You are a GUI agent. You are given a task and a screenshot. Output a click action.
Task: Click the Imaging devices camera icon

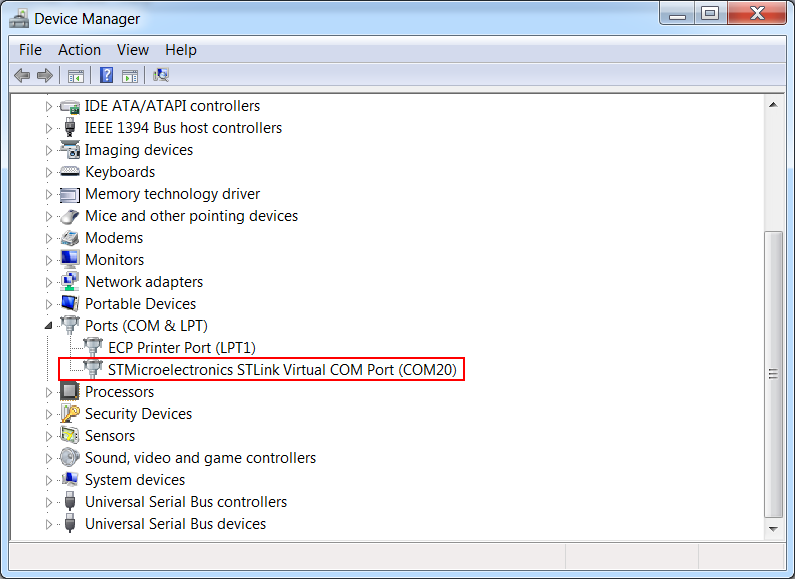point(70,150)
